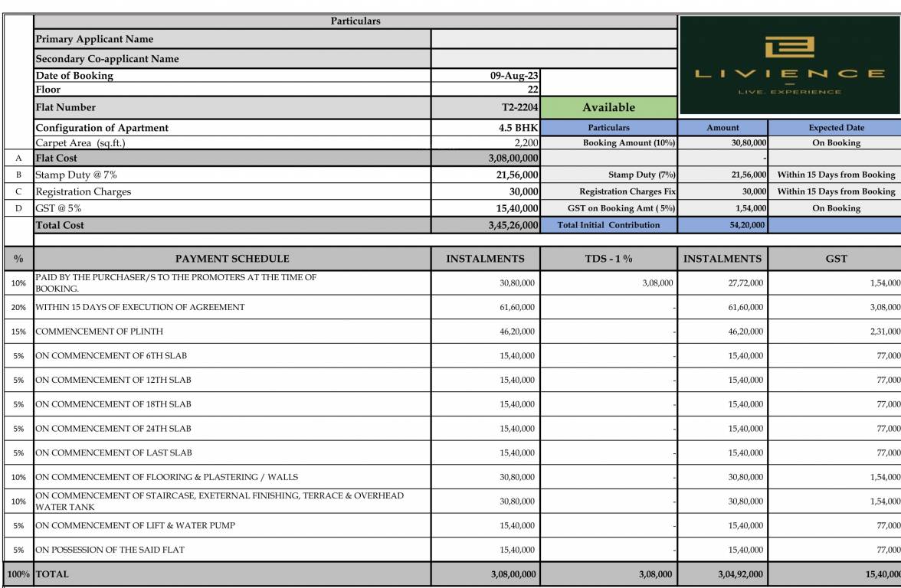The height and width of the screenshot is (588, 901).
Task: Select ON POSSESSION OF THE SAID FLAT row
Action: point(110,550)
